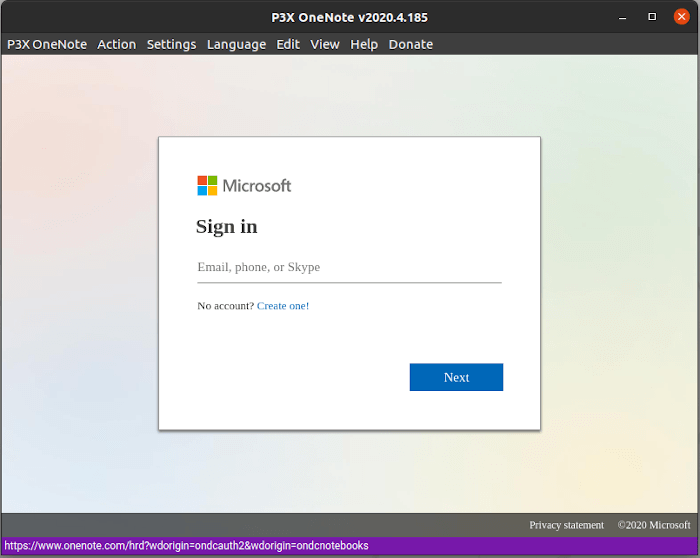
Task: Open the Settings menu
Action: [x=171, y=45]
